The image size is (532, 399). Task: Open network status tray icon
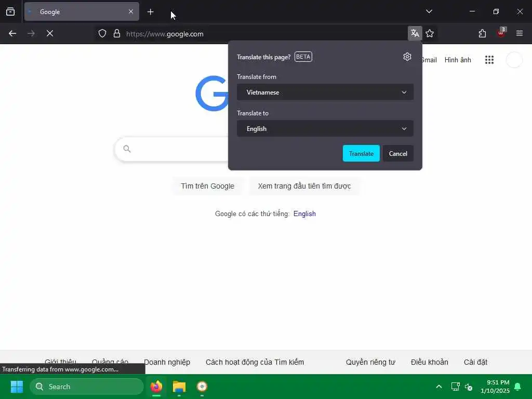pyautogui.click(x=455, y=387)
